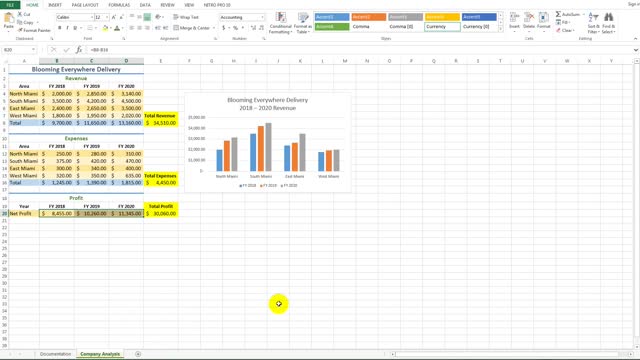This screenshot has width=640, height=360.
Task: Toggle Middle Align, the highlighted vertical alignment
Action: click(147, 17)
